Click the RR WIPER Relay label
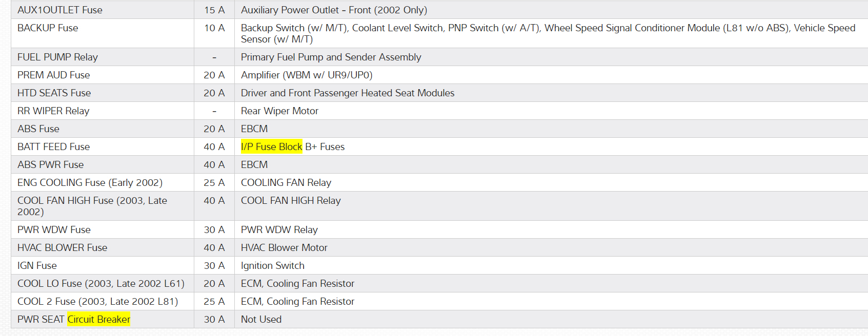Image resolution: width=868 pixels, height=336 pixels. pyautogui.click(x=53, y=111)
